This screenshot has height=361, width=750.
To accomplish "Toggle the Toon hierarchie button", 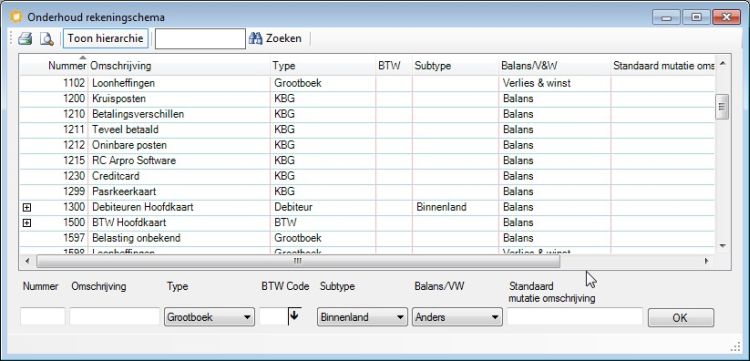I will click(106, 39).
